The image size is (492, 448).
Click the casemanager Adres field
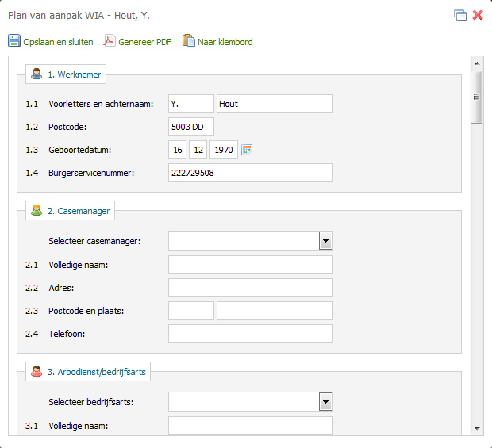point(251,288)
